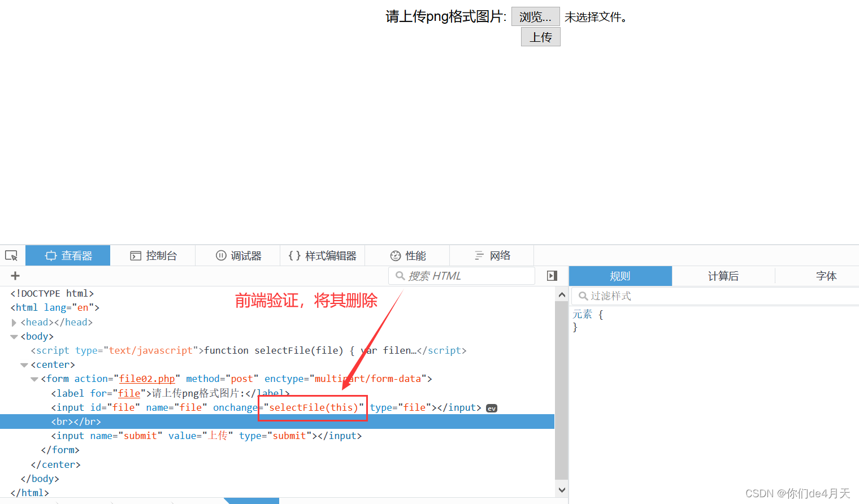859x504 pixels.
Task: Click the 上传 upload button
Action: 541,37
